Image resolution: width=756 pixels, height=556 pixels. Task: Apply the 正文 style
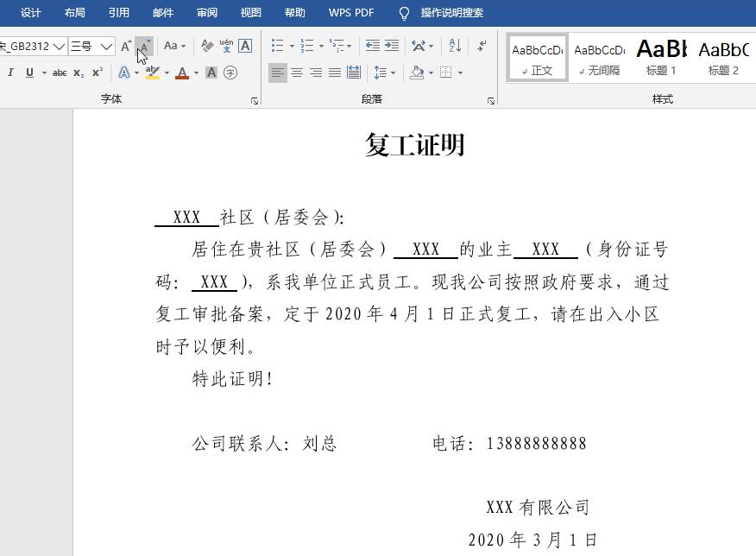pos(538,59)
